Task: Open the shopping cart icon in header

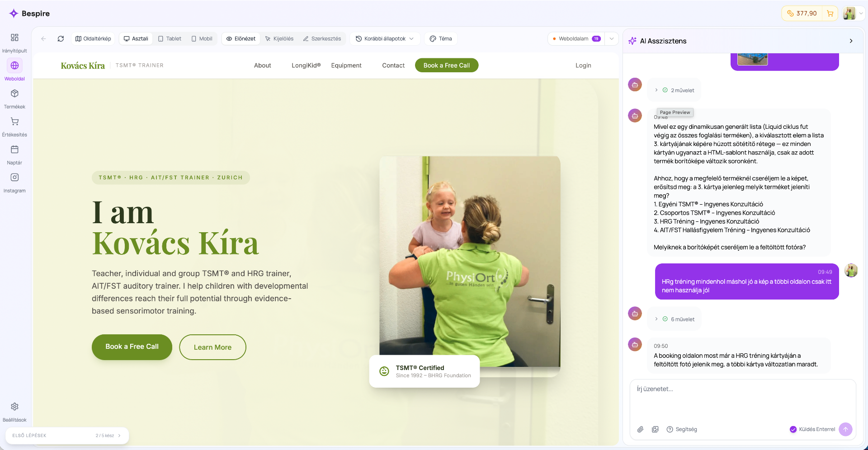Action: 830,14
